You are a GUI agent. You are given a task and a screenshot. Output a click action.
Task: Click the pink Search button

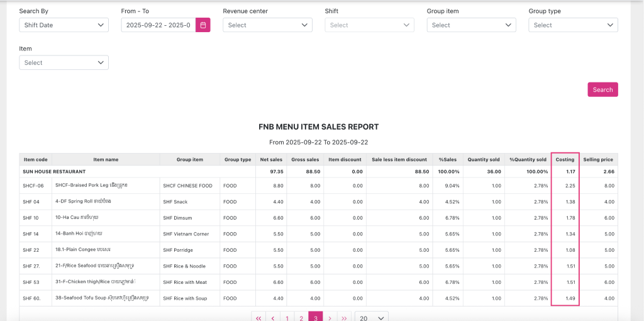click(x=602, y=89)
